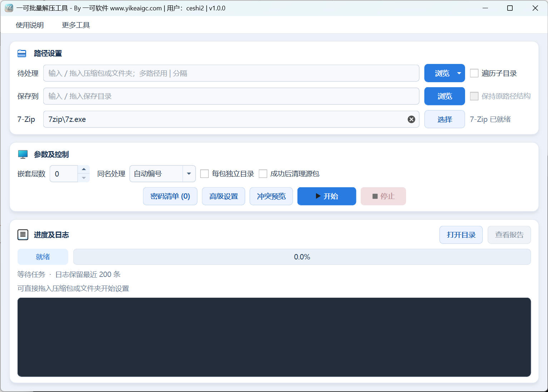The height and width of the screenshot is (392, 548).
Task: Click inside the dark log output area
Action: click(274, 337)
